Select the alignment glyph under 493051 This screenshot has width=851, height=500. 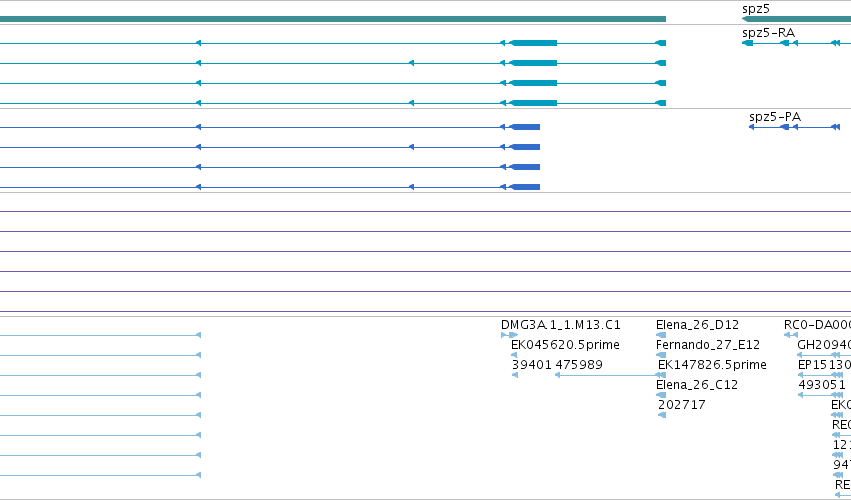click(821, 395)
